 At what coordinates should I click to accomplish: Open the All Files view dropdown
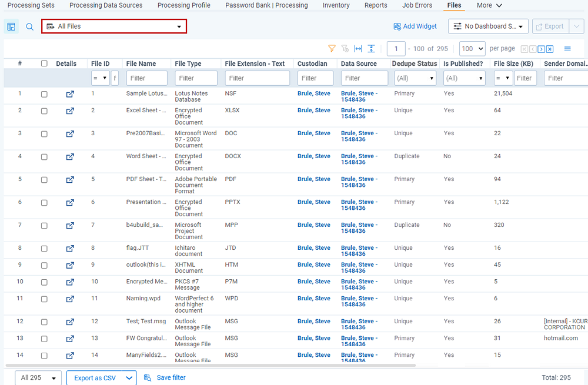[114, 26]
